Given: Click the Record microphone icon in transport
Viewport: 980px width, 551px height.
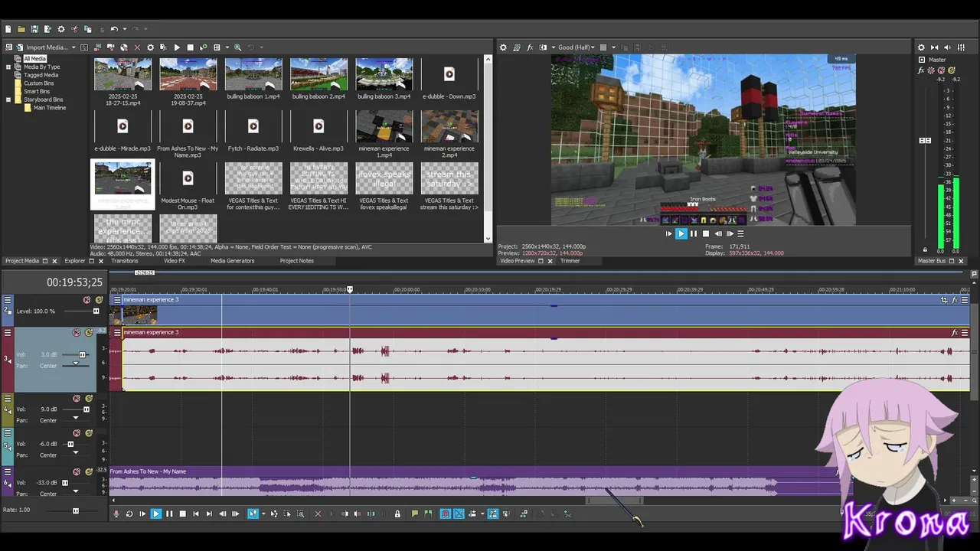Looking at the screenshot, I should [x=116, y=514].
